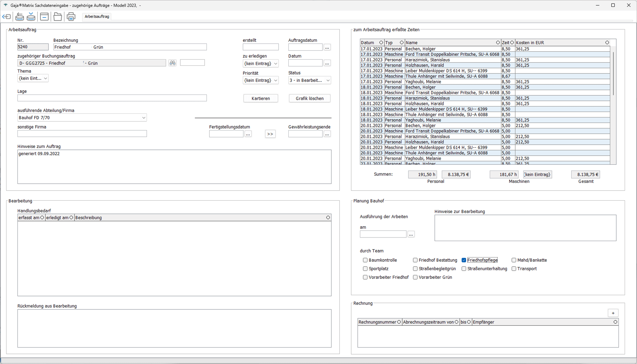Image resolution: width=637 pixels, height=364 pixels.
Task: Open the Priorität dropdown
Action: point(261,80)
